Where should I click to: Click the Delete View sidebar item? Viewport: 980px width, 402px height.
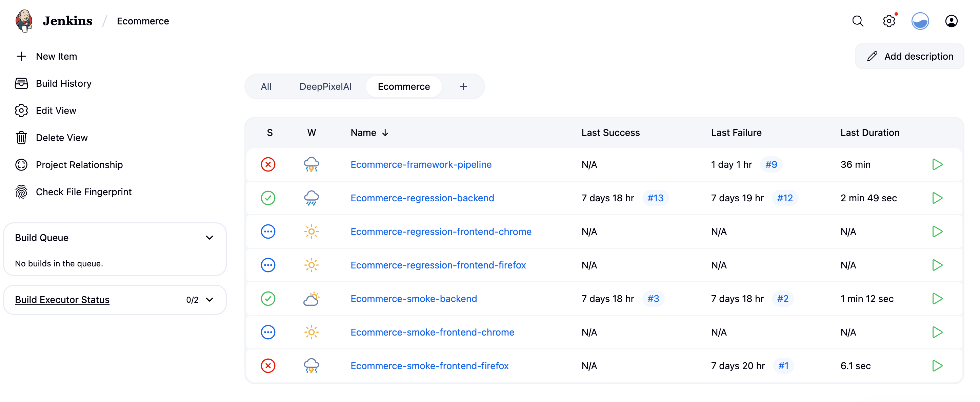point(62,137)
